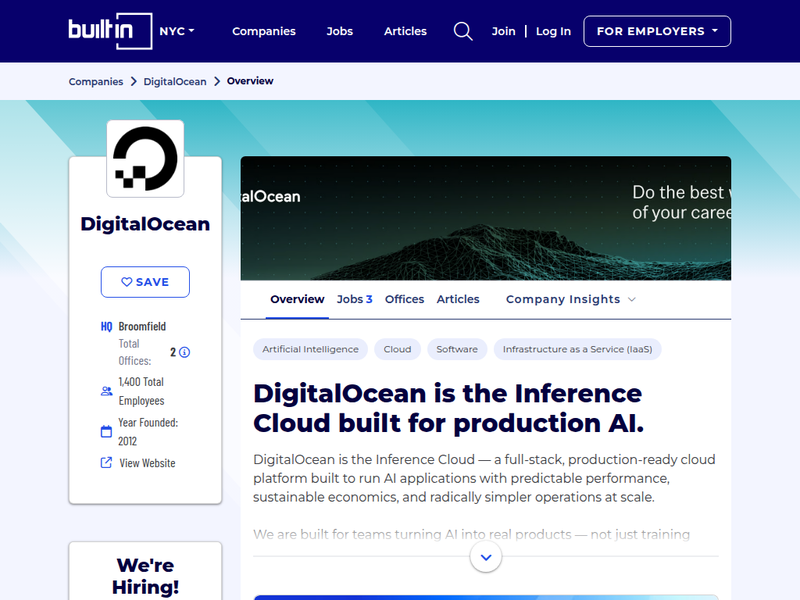Image resolution: width=800 pixels, height=600 pixels.
Task: Expand the description with the down chevron
Action: coord(486,557)
